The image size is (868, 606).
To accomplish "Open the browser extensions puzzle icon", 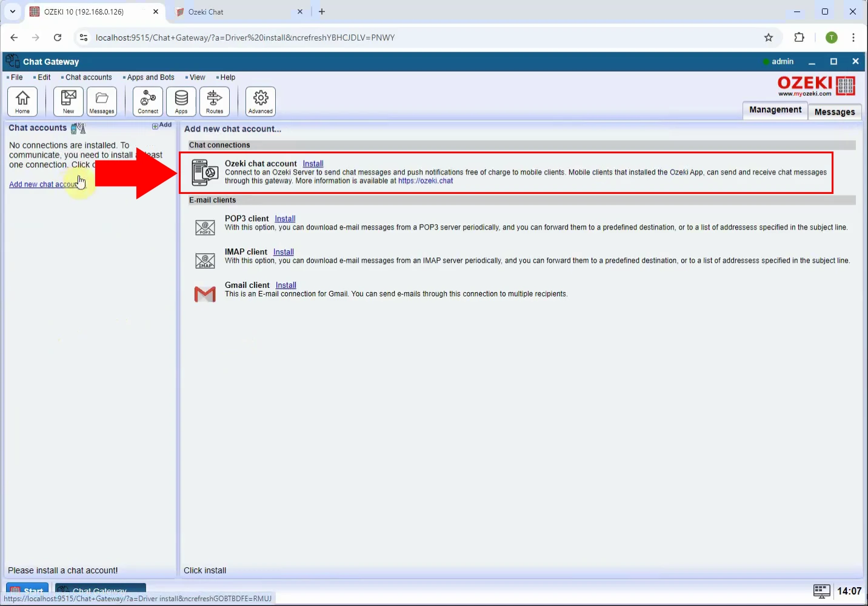I will click(x=799, y=38).
